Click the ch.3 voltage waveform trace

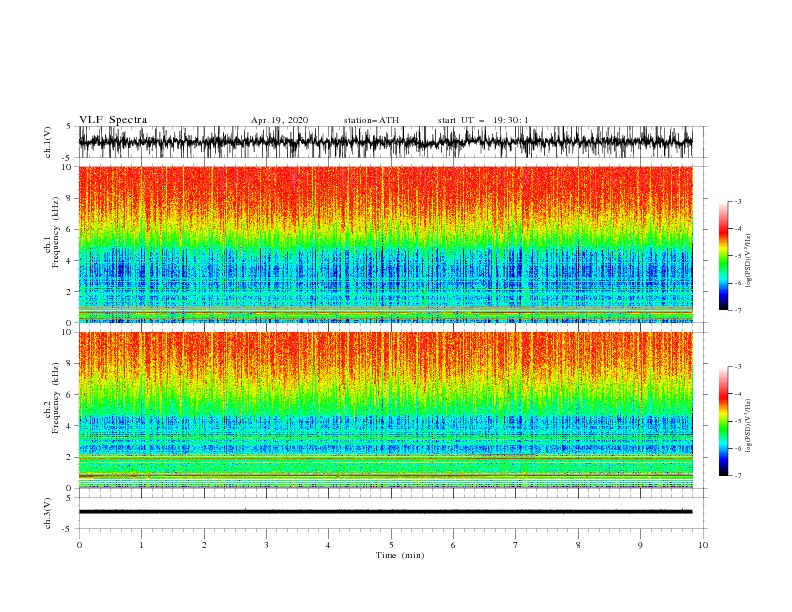(x=385, y=512)
